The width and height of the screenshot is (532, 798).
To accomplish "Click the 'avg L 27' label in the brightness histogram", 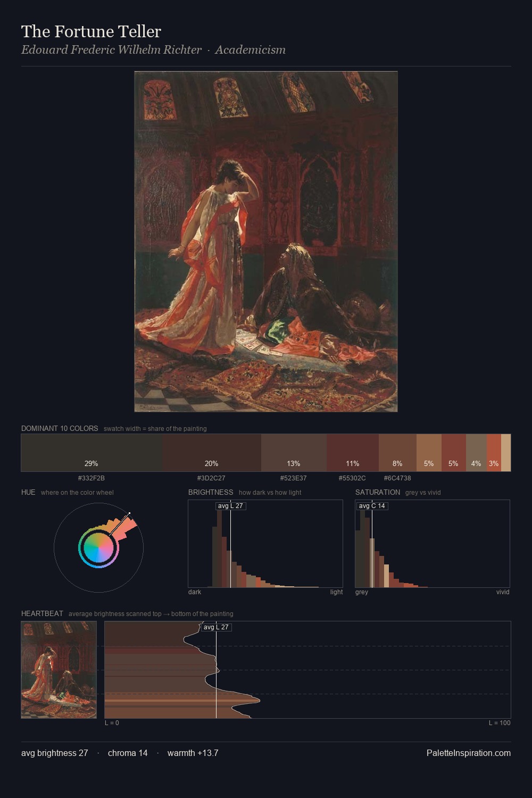I will [230, 506].
